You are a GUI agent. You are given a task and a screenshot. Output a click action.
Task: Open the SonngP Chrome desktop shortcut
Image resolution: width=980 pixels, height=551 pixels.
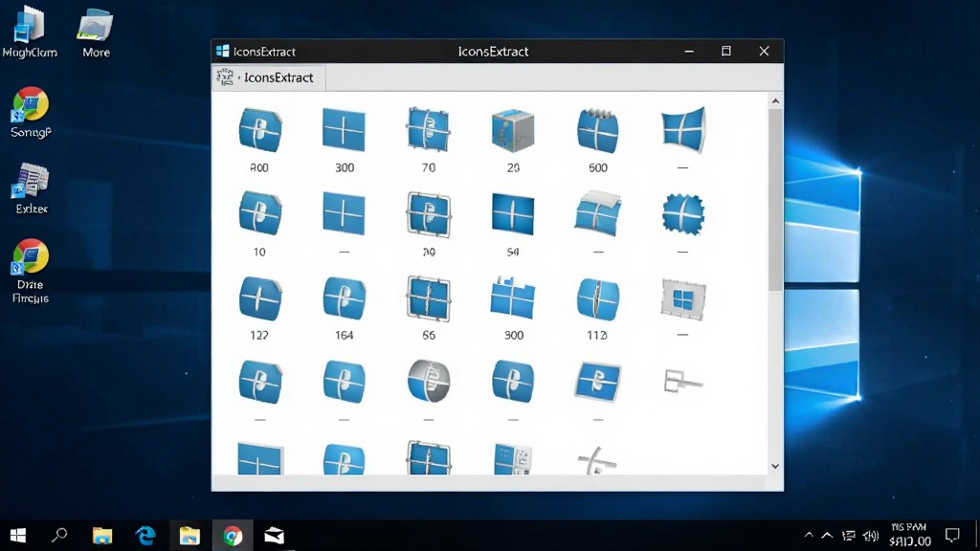tap(30, 113)
